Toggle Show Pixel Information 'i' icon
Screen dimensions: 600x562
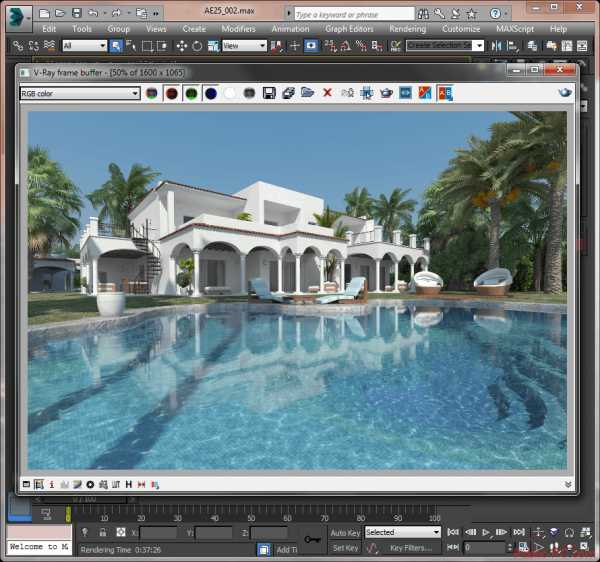pyautogui.click(x=52, y=485)
